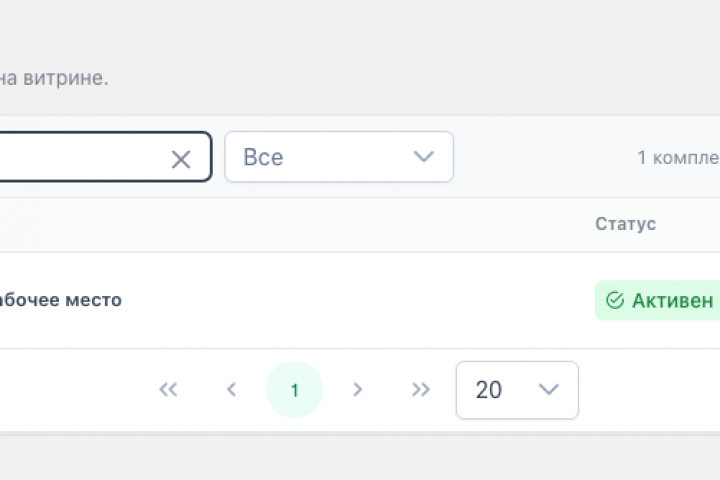The image size is (720, 480).
Task: Go to the next page arrow
Action: 357,390
